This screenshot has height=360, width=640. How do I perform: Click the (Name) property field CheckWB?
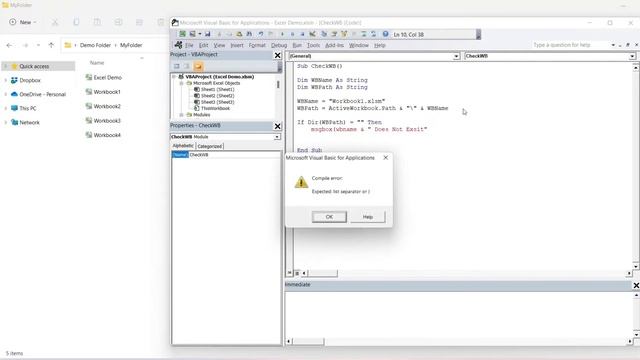[x=234, y=155]
